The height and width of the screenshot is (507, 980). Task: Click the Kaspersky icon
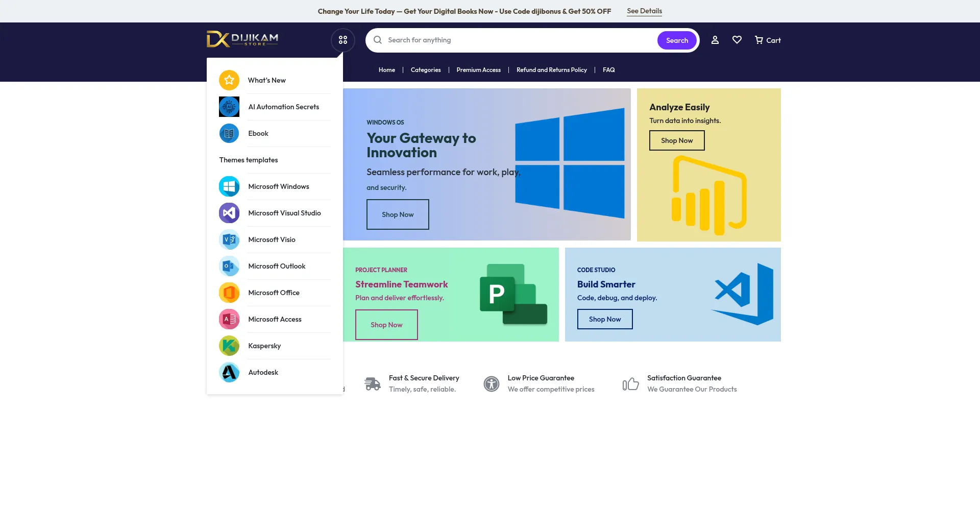(x=229, y=346)
